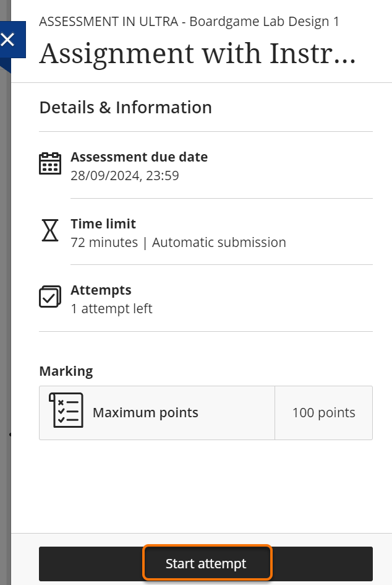Click the Automatic submission text
Screen dimensions: 392x585
(219, 243)
